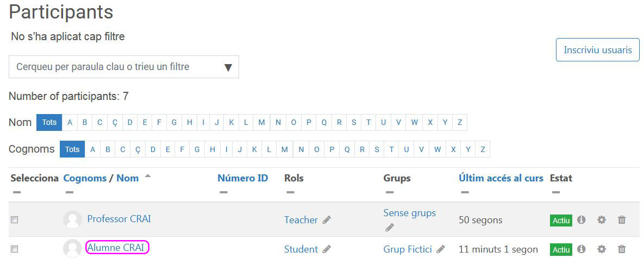This screenshot has width=644, height=258.
Task: Select Tots in the Cognoms filter
Action: (72, 149)
